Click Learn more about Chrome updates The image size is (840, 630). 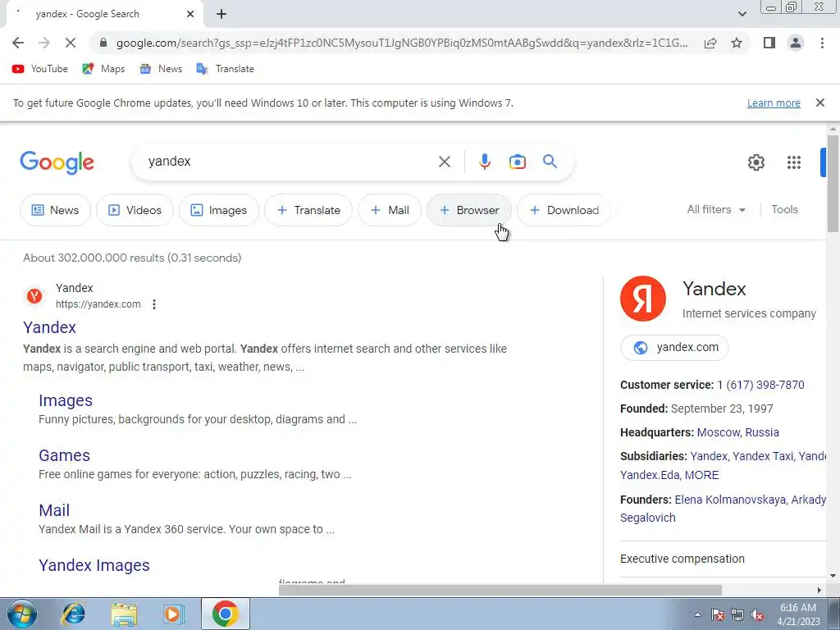tap(774, 103)
